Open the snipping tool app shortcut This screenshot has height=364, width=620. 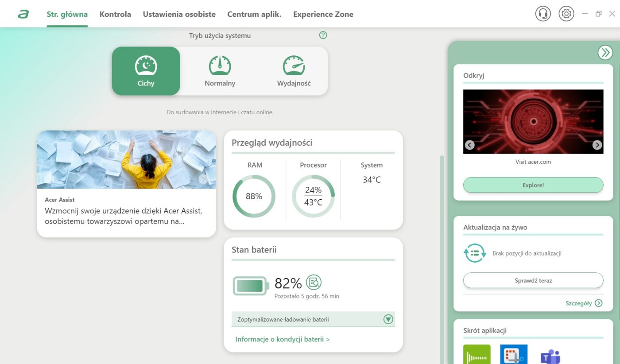pyautogui.click(x=514, y=355)
